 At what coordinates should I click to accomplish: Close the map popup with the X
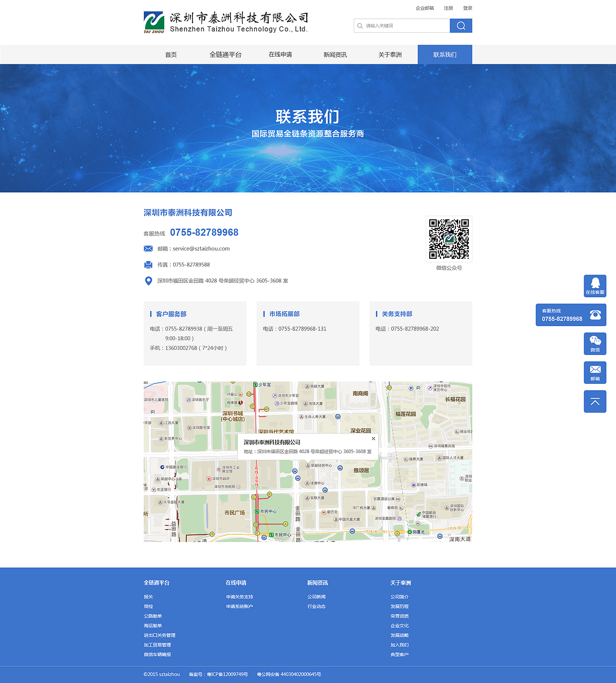tap(373, 439)
